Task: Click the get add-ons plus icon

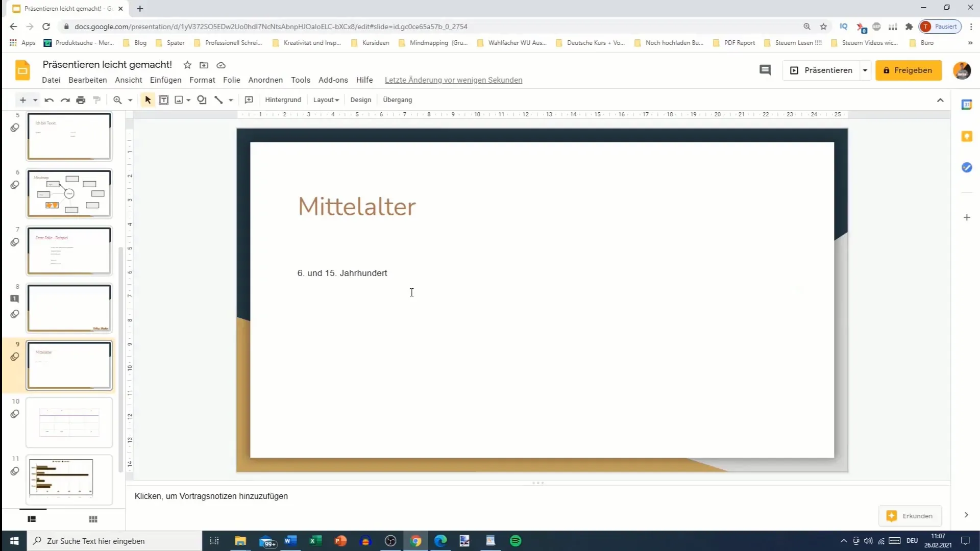Action: pyautogui.click(x=966, y=217)
